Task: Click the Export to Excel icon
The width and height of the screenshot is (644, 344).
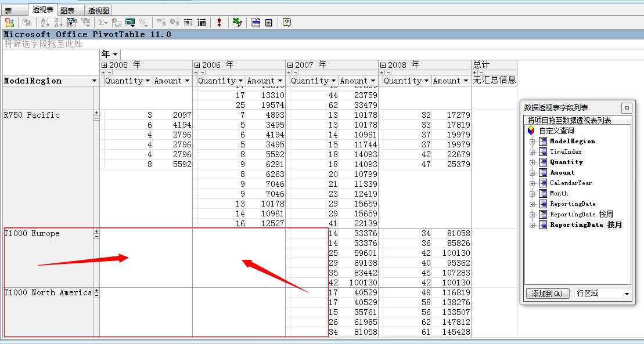Action: pyautogui.click(x=236, y=23)
